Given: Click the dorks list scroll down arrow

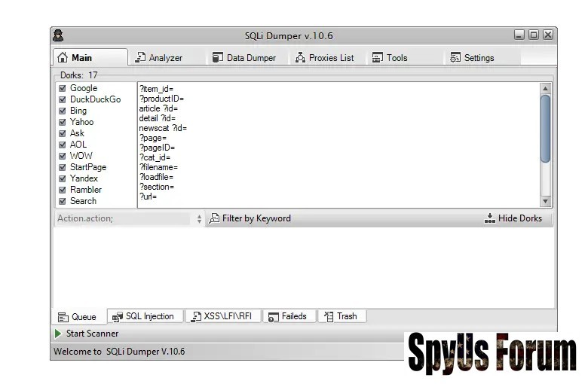Looking at the screenshot, I should [546, 201].
